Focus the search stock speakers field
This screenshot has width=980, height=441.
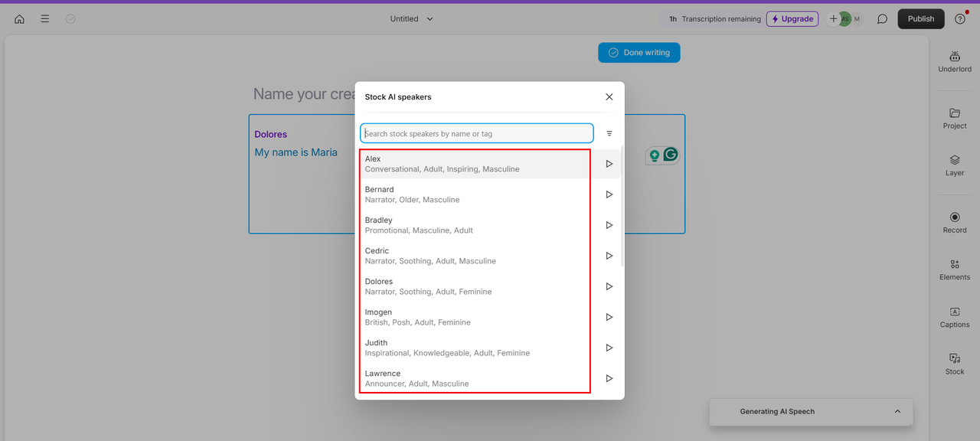[477, 133]
